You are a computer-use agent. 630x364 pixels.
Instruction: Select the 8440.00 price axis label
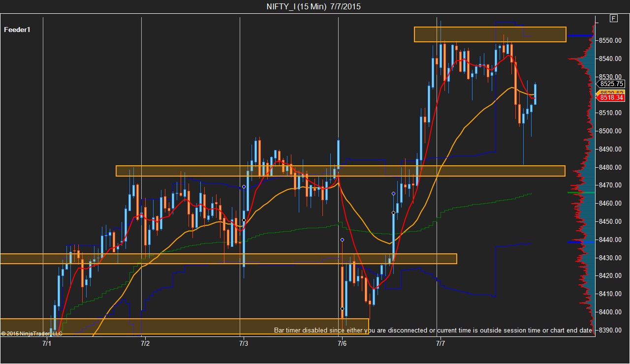click(x=609, y=240)
